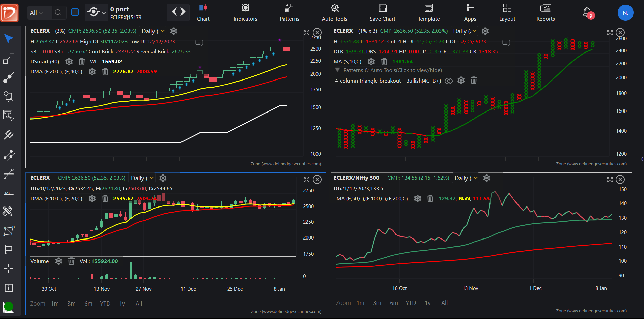Viewport: 644px width, 319px height.
Task: Select the ruler and pencil measure tool
Action: (x=8, y=211)
